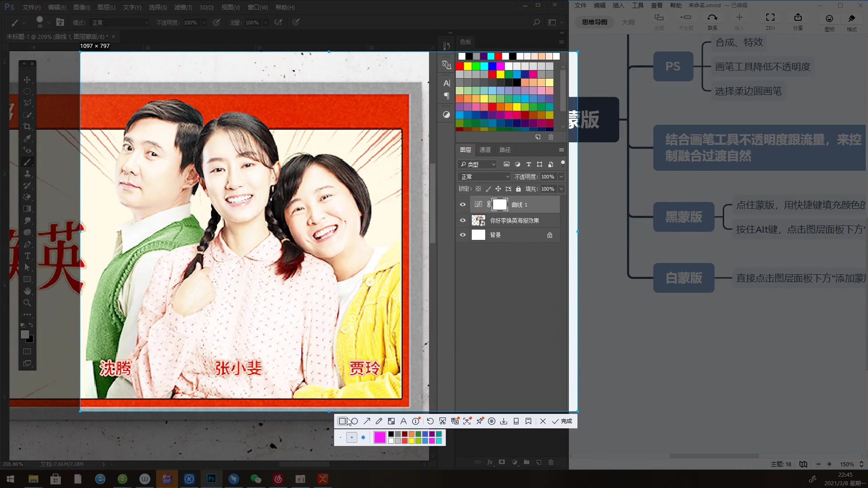Screen dimensions: 868x488
Task: Toggle lock all padlock in Layers panel
Action: tap(518, 189)
